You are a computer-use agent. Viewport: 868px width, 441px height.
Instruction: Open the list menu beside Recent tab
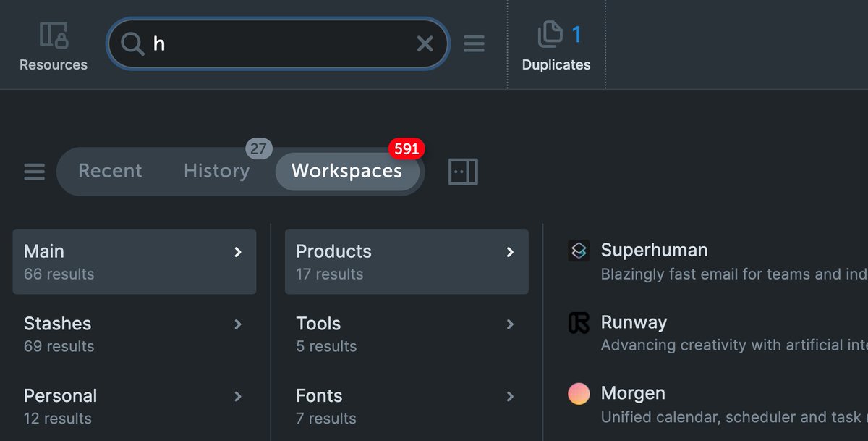click(x=34, y=172)
